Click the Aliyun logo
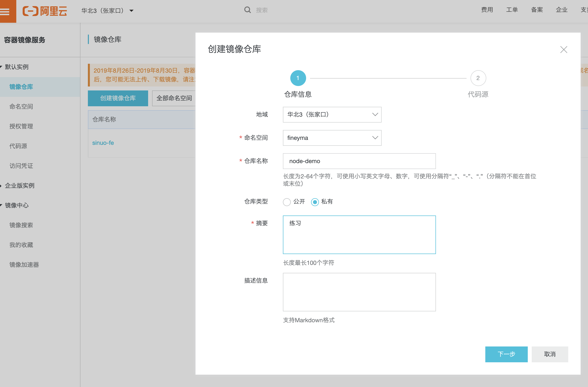This screenshot has height=387, width=588. 45,11
